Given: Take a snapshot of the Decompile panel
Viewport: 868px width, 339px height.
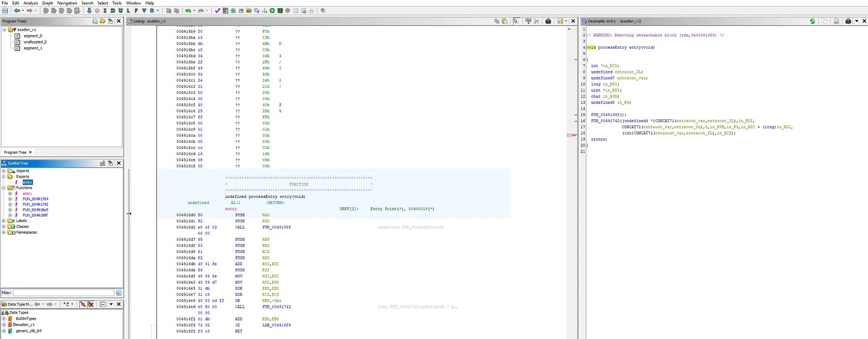Looking at the screenshot, I should [x=848, y=21].
